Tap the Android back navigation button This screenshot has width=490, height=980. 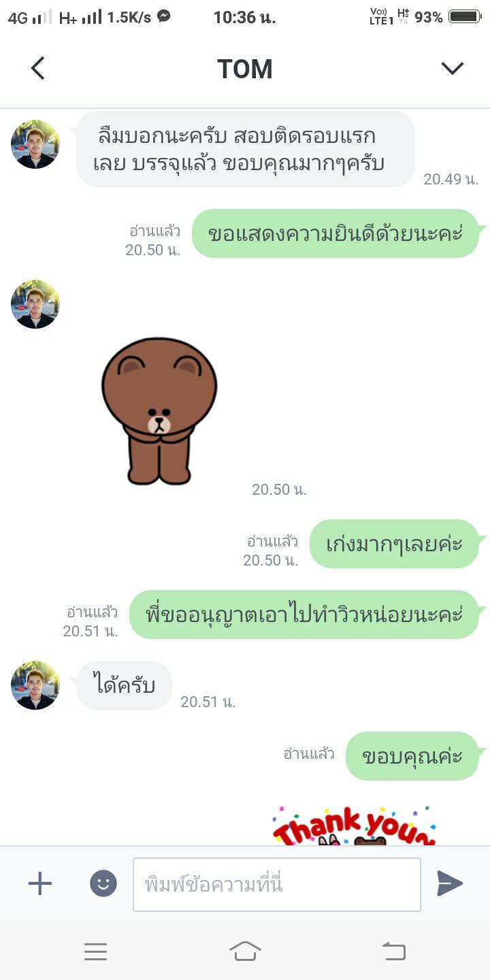coord(394,951)
